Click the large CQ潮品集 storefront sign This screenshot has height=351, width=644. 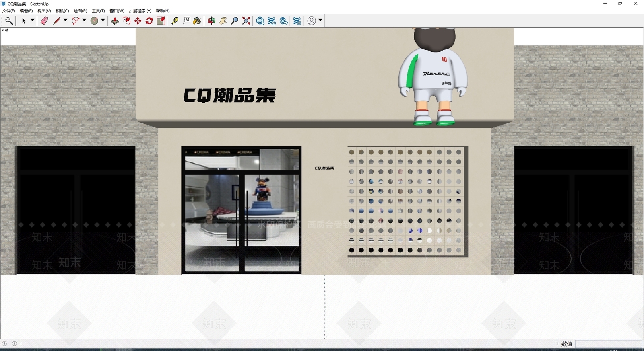click(x=229, y=95)
